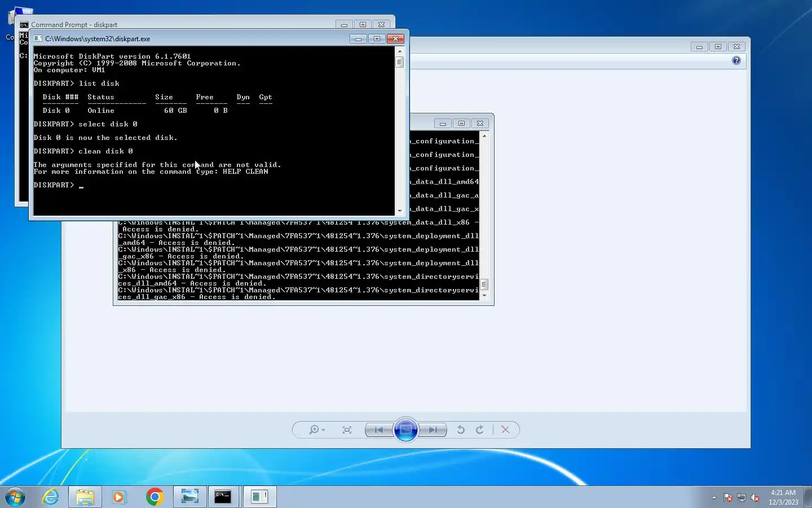Delete the picture using the red X icon
Image resolution: width=812 pixels, height=508 pixels.
[x=505, y=430]
